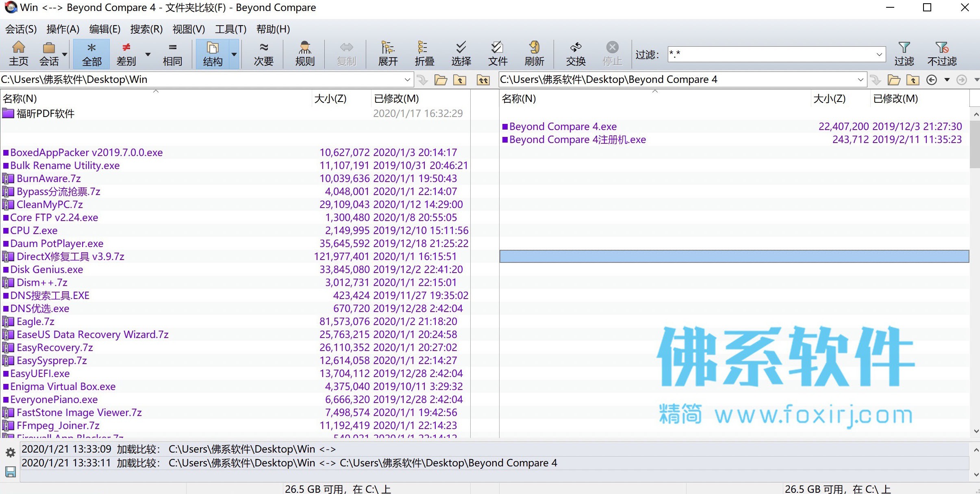Select BoxedAppPacker v2019.7.0.0.exe

(235, 152)
